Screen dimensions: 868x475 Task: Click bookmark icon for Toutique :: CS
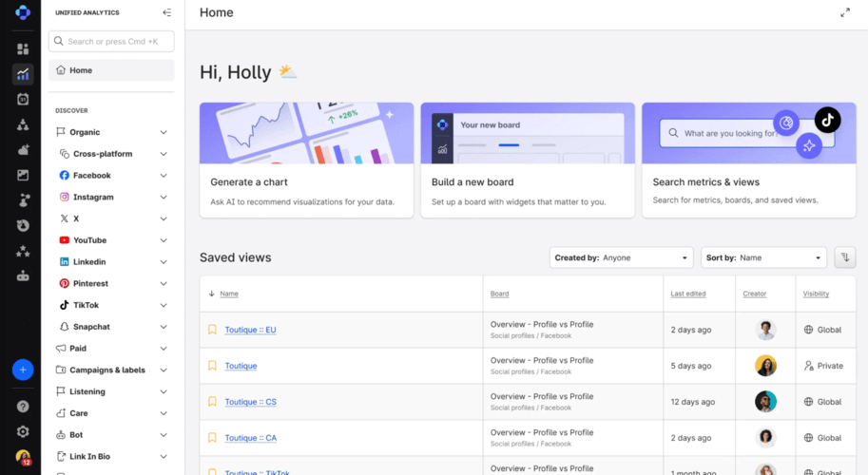(x=212, y=402)
